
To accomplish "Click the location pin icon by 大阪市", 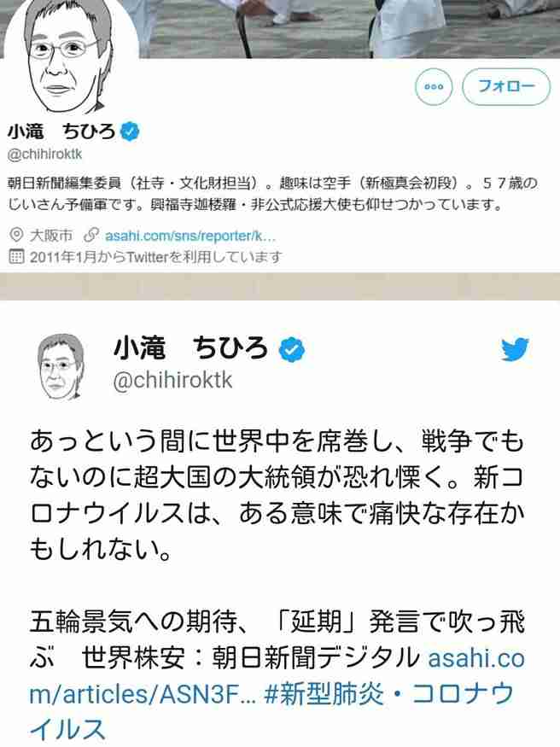I will (x=16, y=235).
